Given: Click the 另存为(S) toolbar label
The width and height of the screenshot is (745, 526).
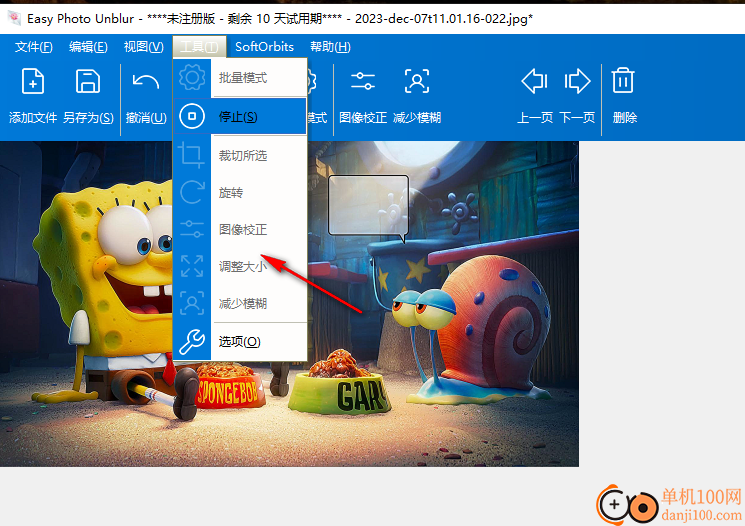Looking at the screenshot, I should pos(88,117).
